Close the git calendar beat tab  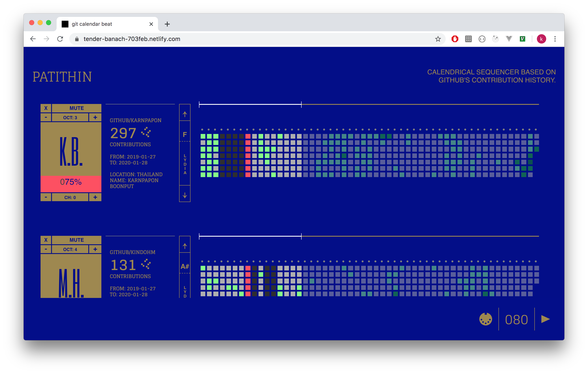[151, 24]
